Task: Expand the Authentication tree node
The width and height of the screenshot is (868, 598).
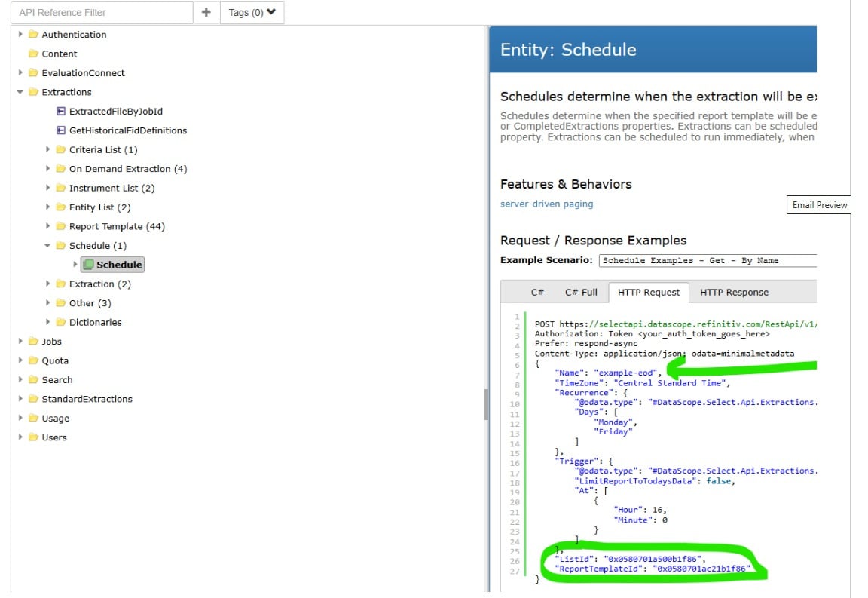Action: pos(21,34)
